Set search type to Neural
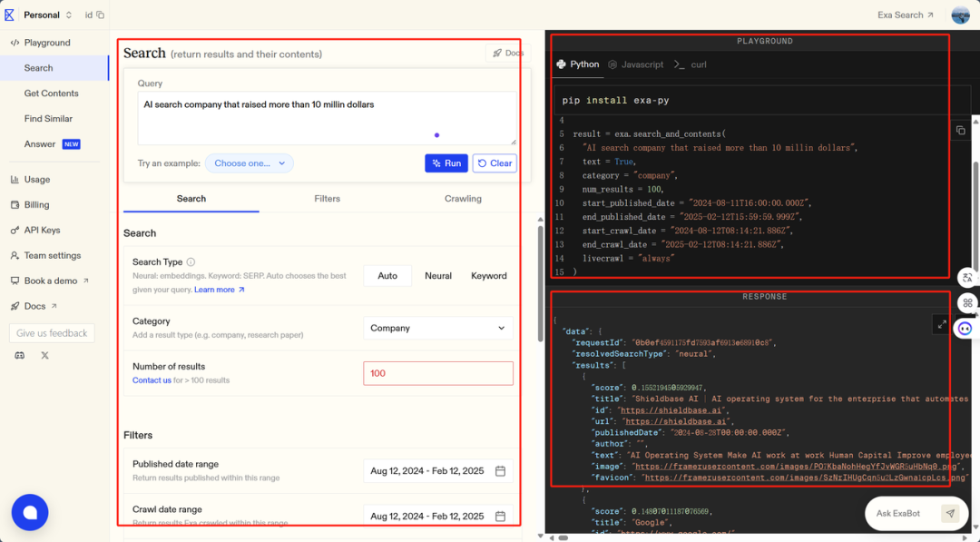The image size is (980, 542). pyautogui.click(x=438, y=276)
